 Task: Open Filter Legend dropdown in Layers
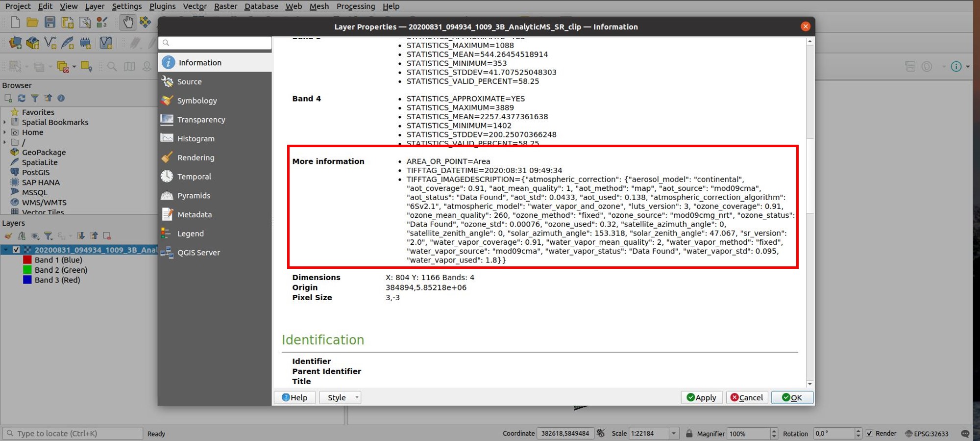pos(48,236)
